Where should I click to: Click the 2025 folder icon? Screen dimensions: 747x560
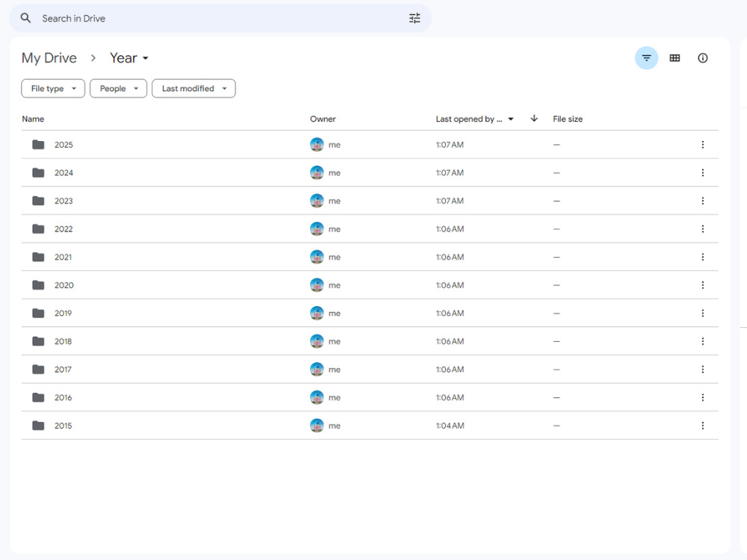[x=38, y=145]
